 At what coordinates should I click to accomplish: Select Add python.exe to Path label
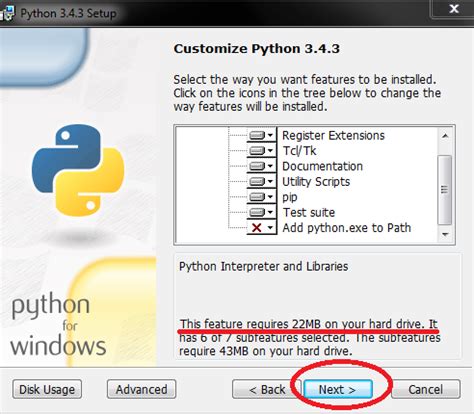pyautogui.click(x=347, y=228)
